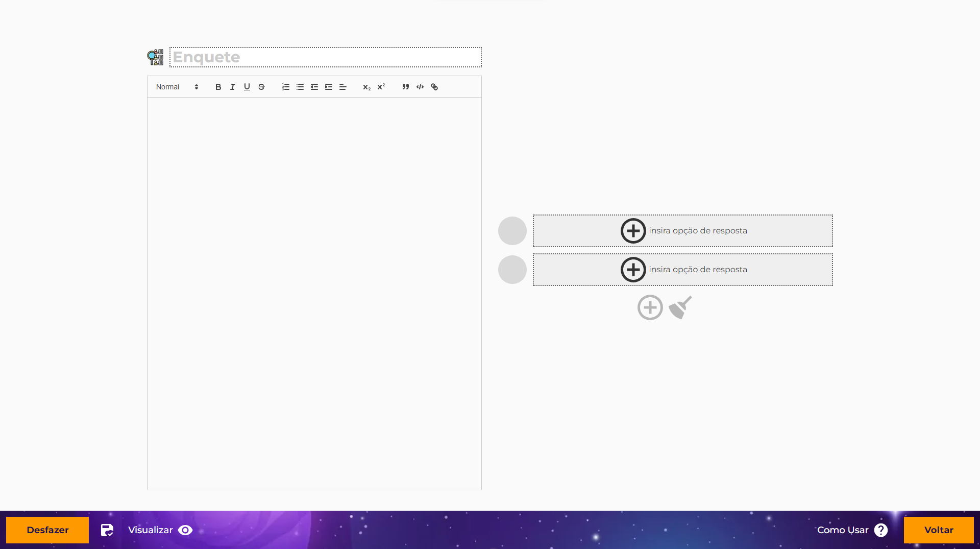Viewport: 980px width, 549px height.
Task: Insert a blockquote
Action: [405, 87]
